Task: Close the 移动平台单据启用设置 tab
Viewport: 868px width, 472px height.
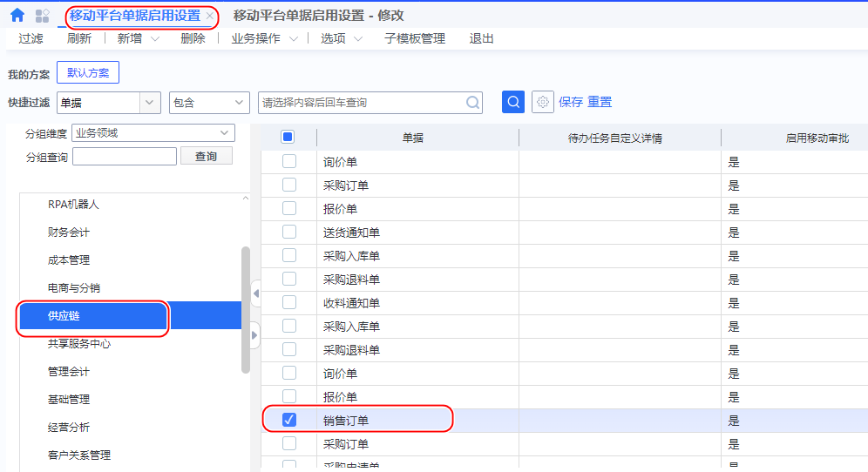Action: coord(209,17)
